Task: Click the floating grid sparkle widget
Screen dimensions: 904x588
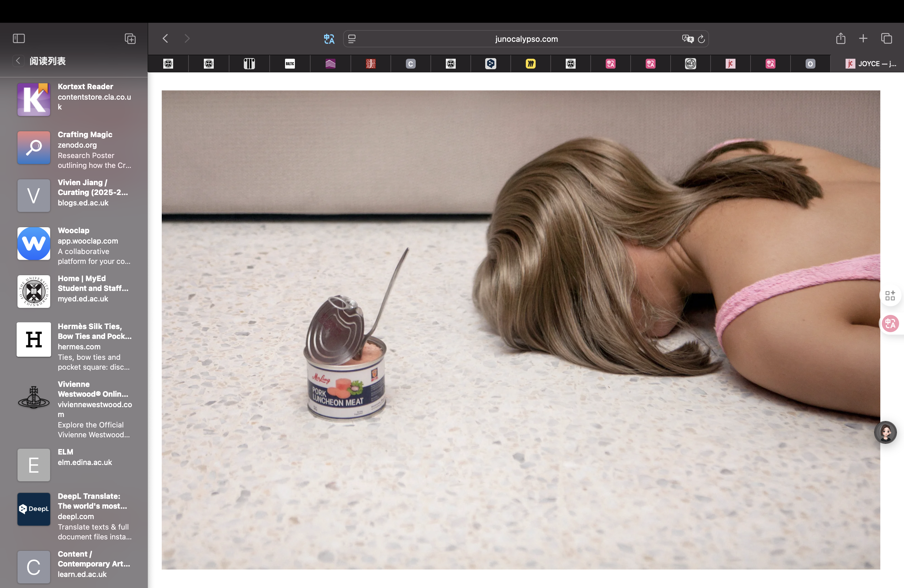Action: pos(890,295)
